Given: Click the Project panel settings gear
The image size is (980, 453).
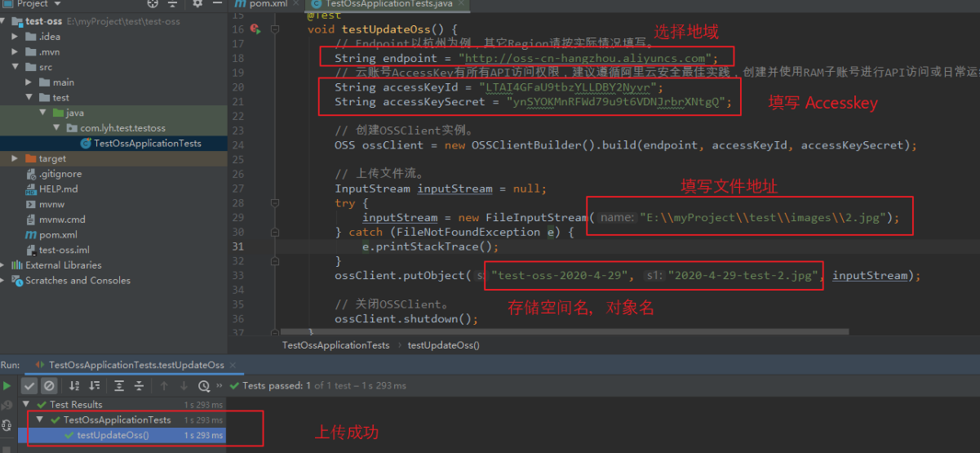Looking at the screenshot, I should tap(197, 3).
